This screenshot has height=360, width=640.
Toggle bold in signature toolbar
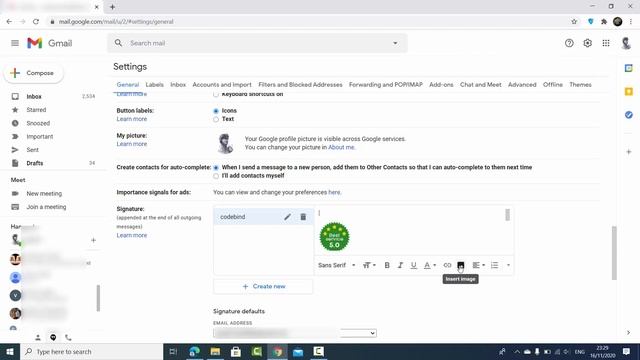point(387,265)
